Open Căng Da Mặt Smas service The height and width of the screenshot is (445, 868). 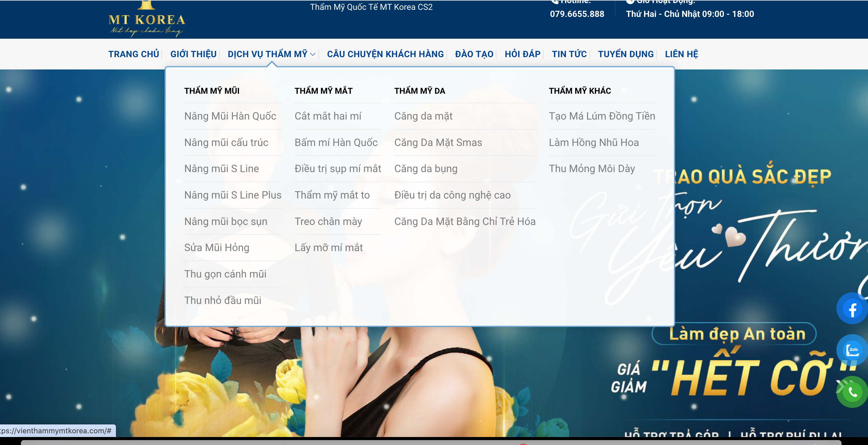(438, 142)
